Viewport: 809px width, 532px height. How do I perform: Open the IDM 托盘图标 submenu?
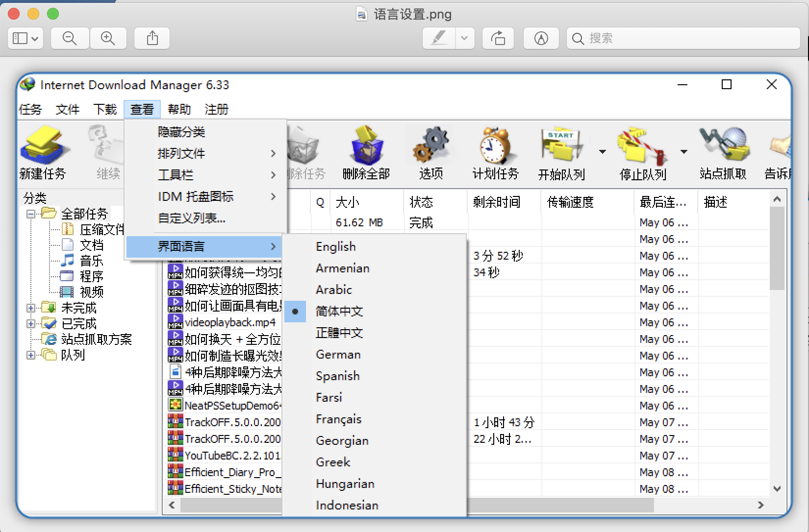coord(206,196)
